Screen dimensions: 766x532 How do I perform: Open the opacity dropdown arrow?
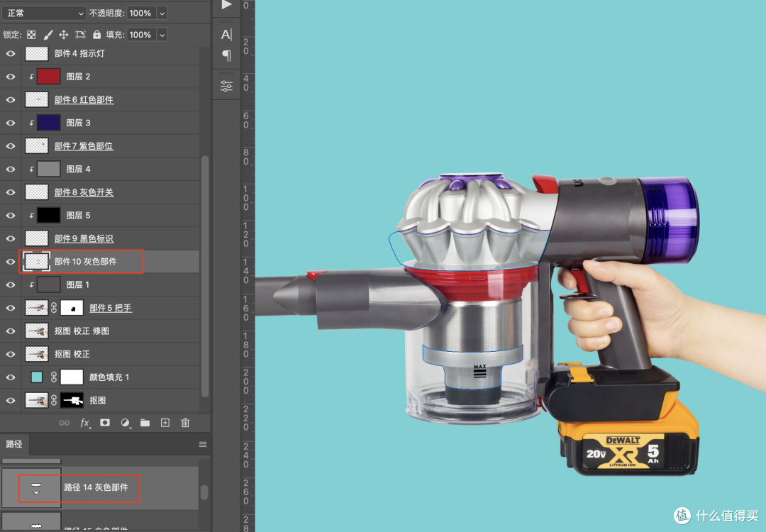coord(162,13)
